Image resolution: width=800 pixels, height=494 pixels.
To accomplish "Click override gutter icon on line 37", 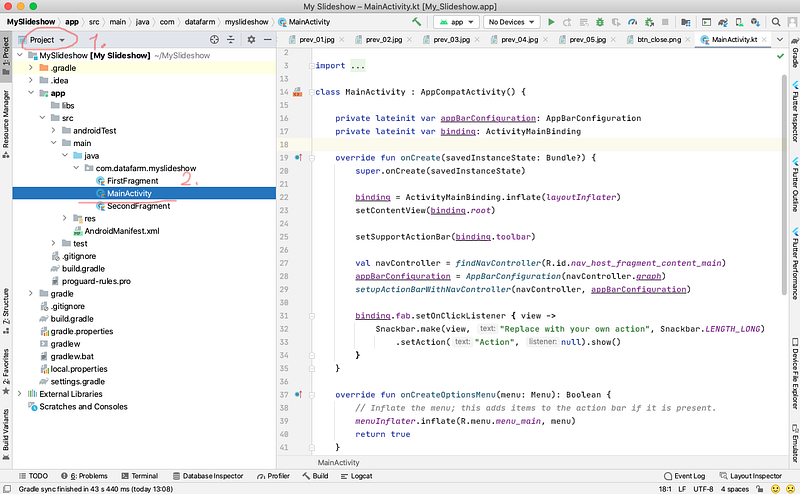I will 298,394.
